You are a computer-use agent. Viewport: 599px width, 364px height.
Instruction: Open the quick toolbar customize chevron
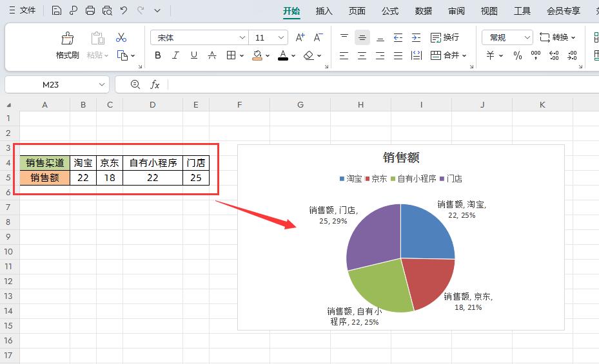click(x=157, y=11)
